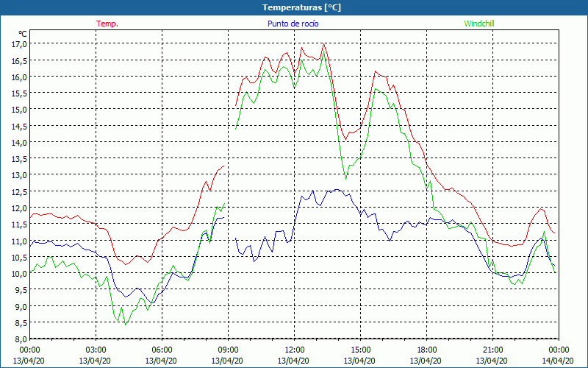The width and height of the screenshot is (588, 368).
Task: Click the '14/04/20' date label
Action: pyautogui.click(x=558, y=361)
